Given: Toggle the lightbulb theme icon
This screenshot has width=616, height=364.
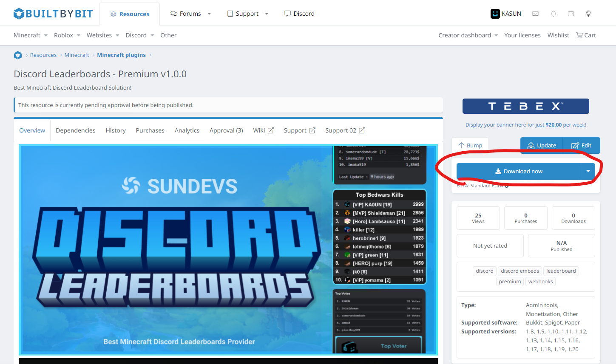Looking at the screenshot, I should pyautogui.click(x=588, y=14).
